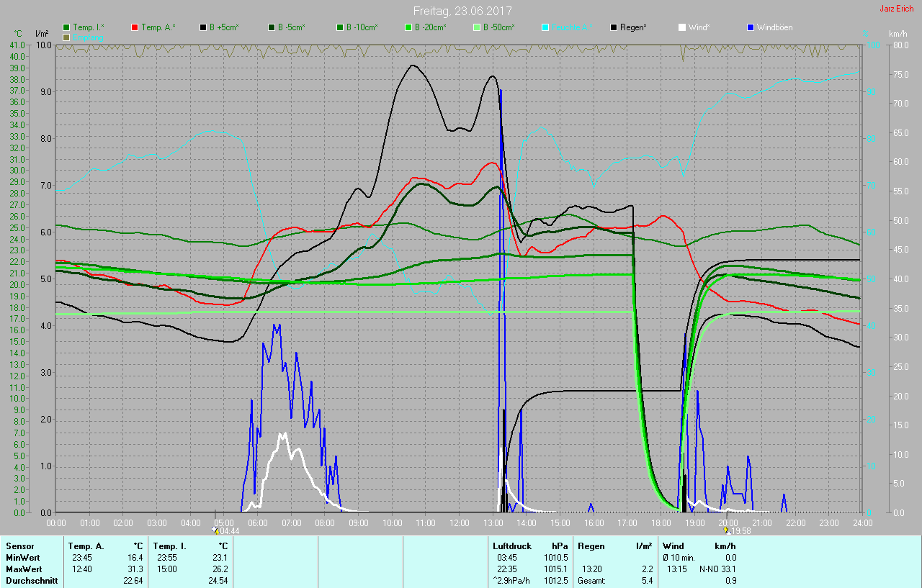Select the wind gust value "N-NO 33.1"

(x=717, y=569)
